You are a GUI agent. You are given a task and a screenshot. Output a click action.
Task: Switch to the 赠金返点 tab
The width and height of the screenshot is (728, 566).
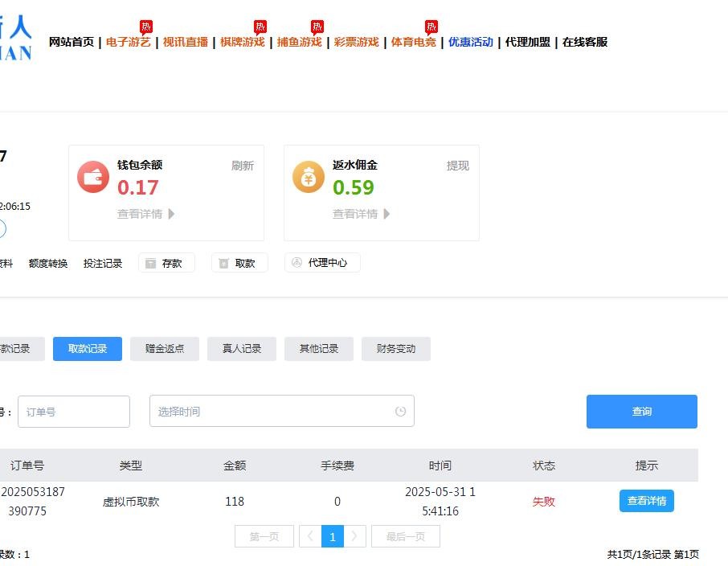pos(165,349)
